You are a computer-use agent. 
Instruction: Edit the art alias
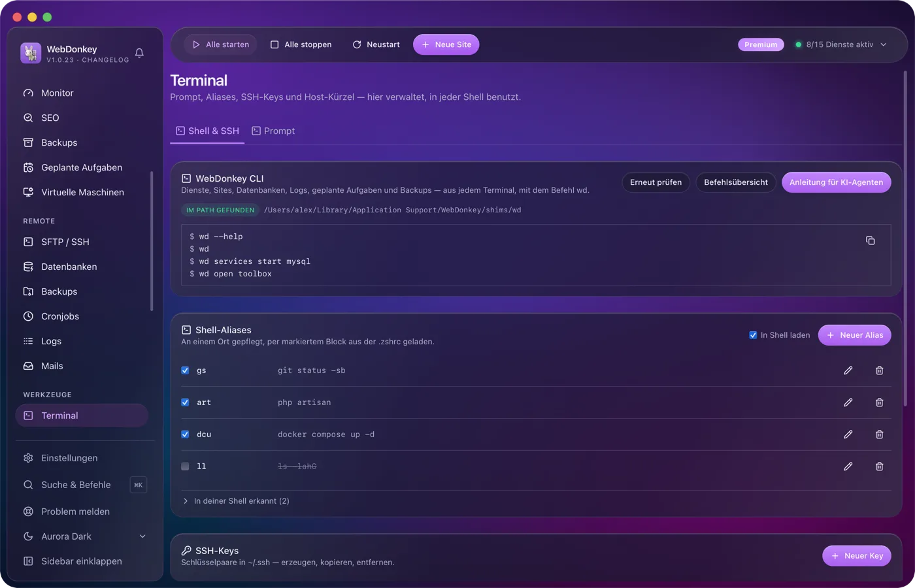click(x=848, y=402)
